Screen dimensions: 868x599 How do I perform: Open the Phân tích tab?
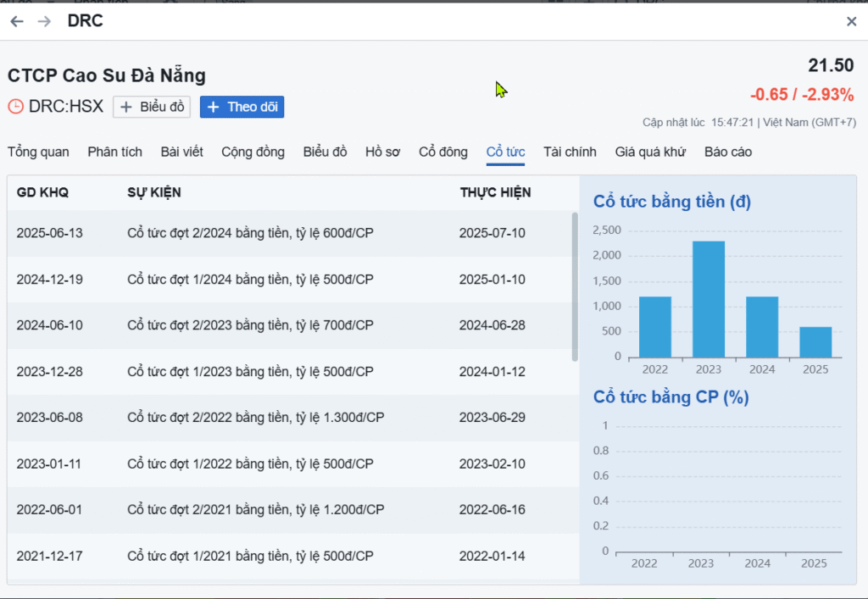[114, 152]
